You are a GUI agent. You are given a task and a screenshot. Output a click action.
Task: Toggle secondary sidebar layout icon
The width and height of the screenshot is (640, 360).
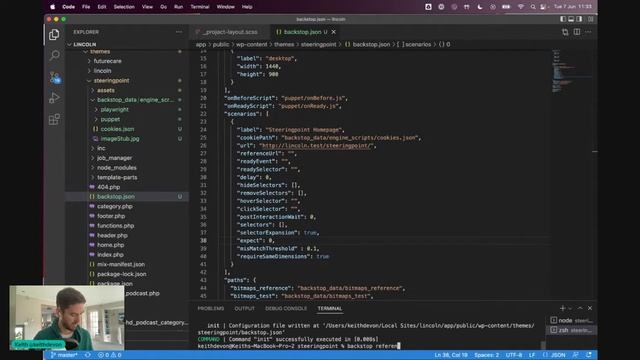coord(579,19)
